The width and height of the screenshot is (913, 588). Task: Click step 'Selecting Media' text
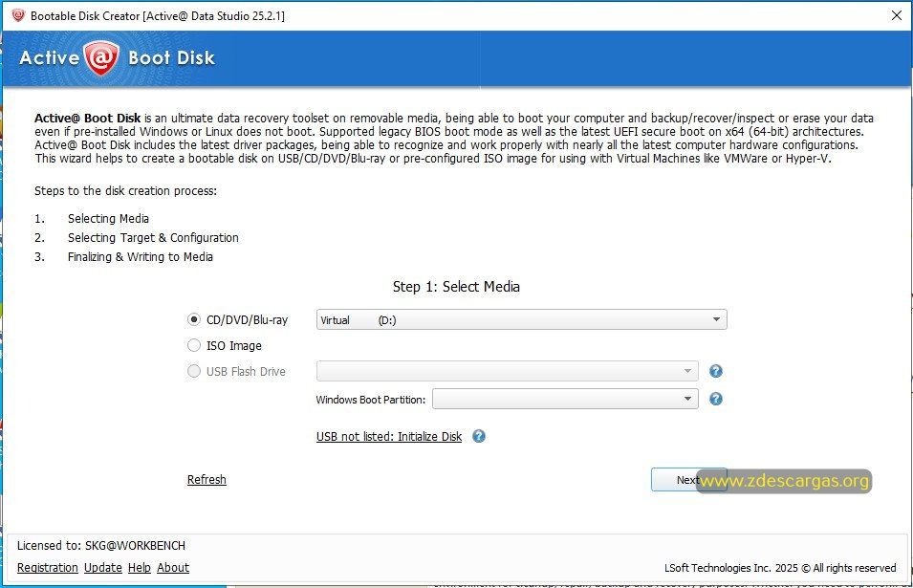pyautogui.click(x=108, y=218)
